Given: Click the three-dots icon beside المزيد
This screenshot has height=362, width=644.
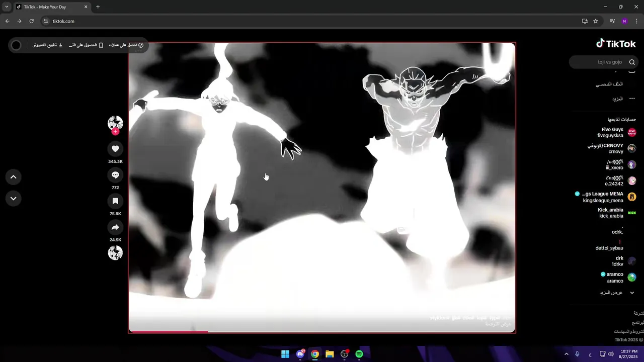Looking at the screenshot, I should pyautogui.click(x=632, y=99).
